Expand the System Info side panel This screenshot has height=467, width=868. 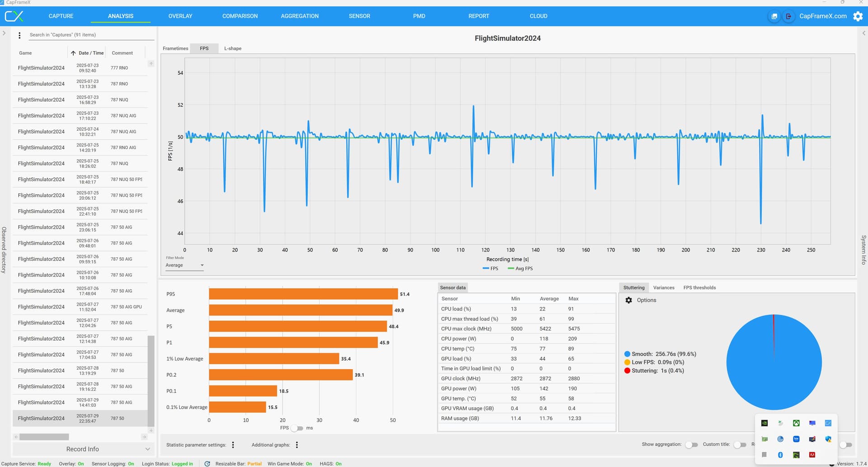(x=863, y=33)
